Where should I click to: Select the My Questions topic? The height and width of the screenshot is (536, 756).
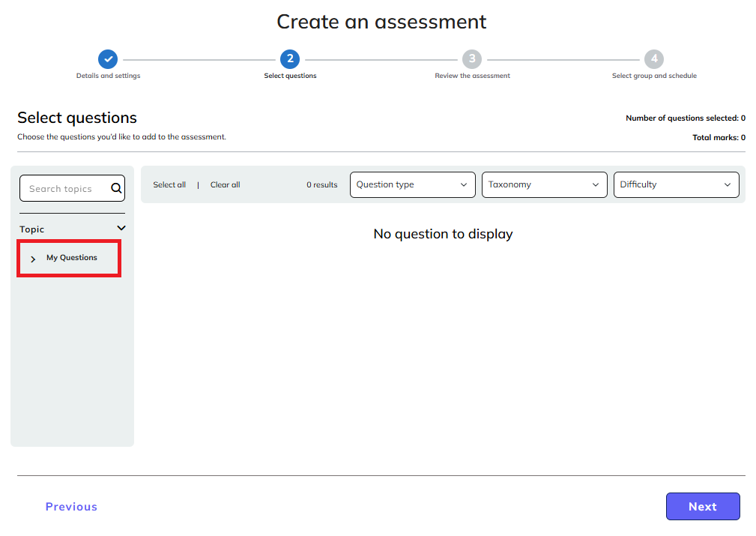pos(72,258)
